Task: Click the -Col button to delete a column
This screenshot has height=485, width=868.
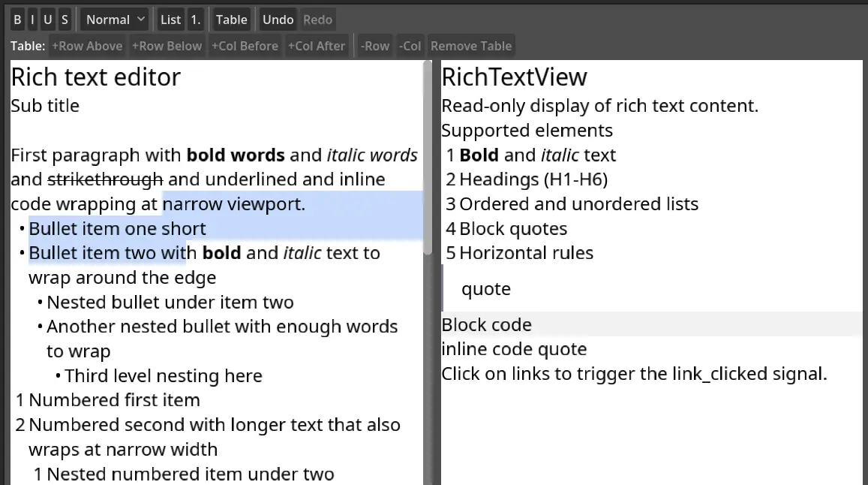Action: pos(410,45)
